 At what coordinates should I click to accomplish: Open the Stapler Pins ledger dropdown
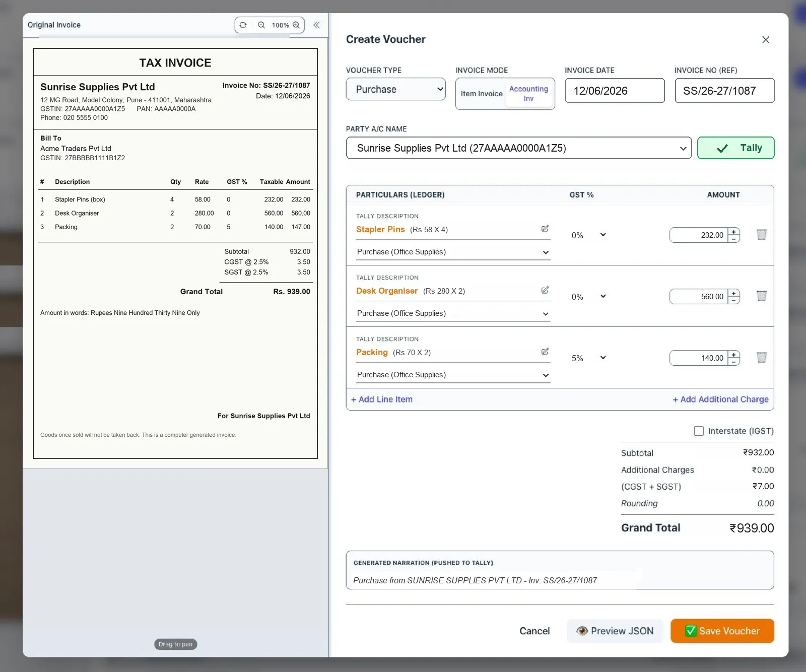(x=453, y=252)
